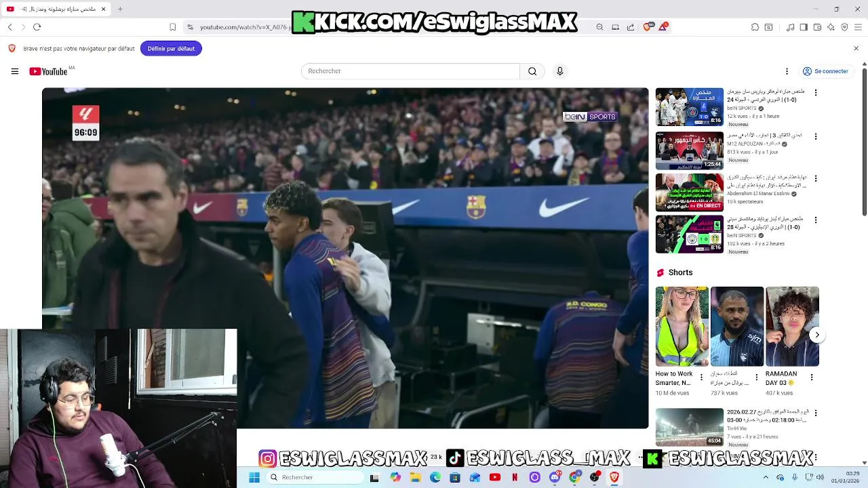This screenshot has width=868, height=488.
Task: Open YouTube settings three-dot menu
Action: click(787, 71)
